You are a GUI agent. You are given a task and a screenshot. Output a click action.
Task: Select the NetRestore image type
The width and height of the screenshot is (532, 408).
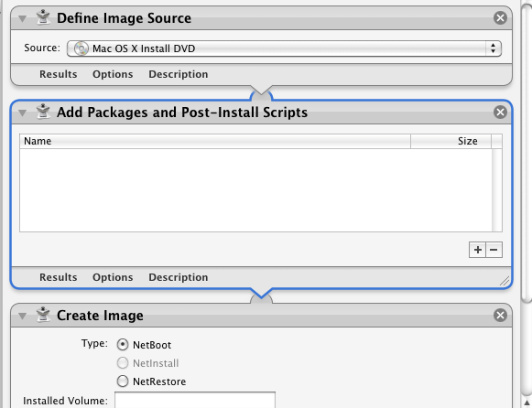[123, 381]
